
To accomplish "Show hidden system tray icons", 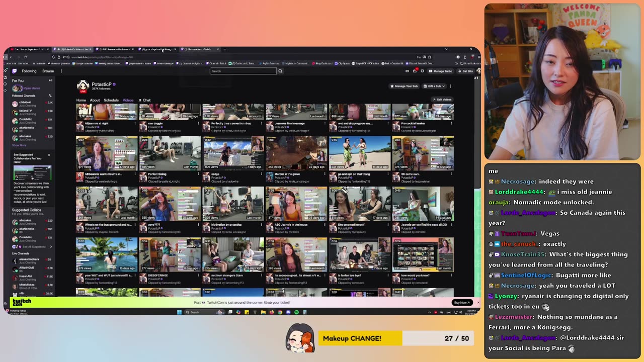I will (429, 312).
